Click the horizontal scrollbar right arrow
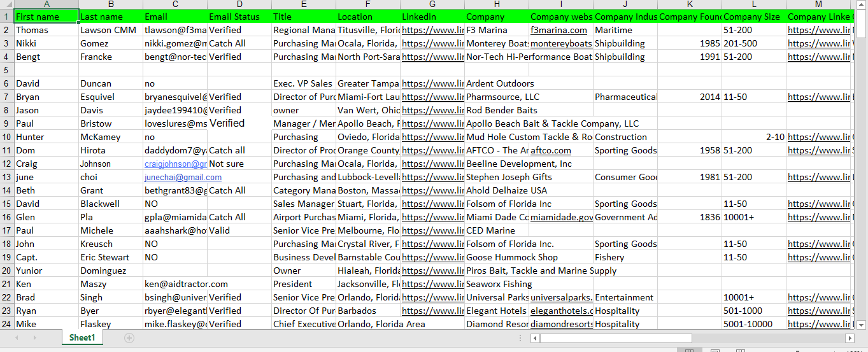The image size is (868, 352). (x=850, y=338)
